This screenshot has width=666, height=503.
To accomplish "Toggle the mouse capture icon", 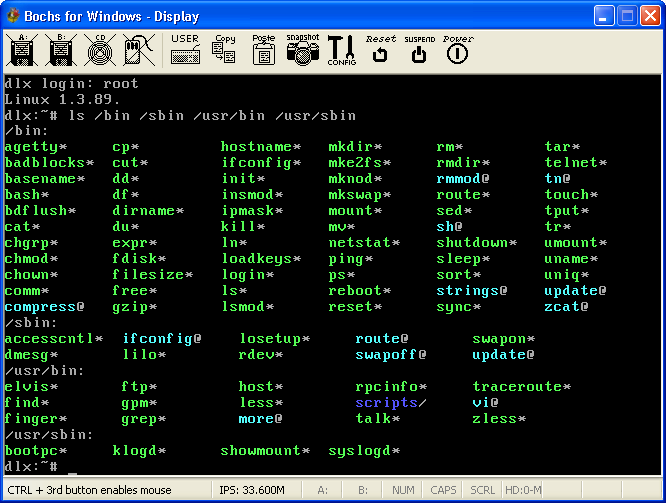I will pos(139,50).
